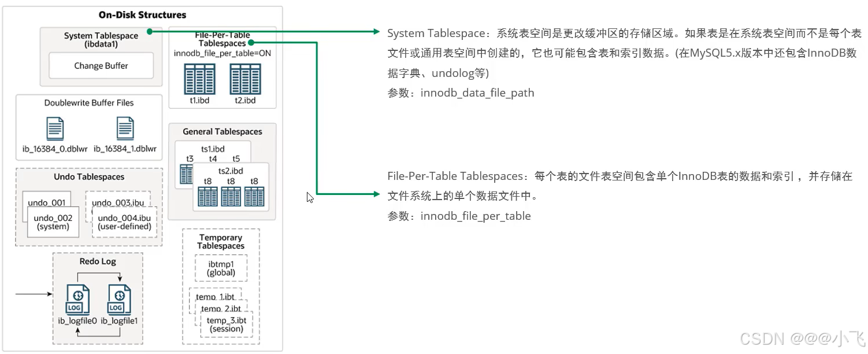The image size is (868, 354).
Task: Click the "ibtmp1 (global)" box
Action: tap(221, 268)
